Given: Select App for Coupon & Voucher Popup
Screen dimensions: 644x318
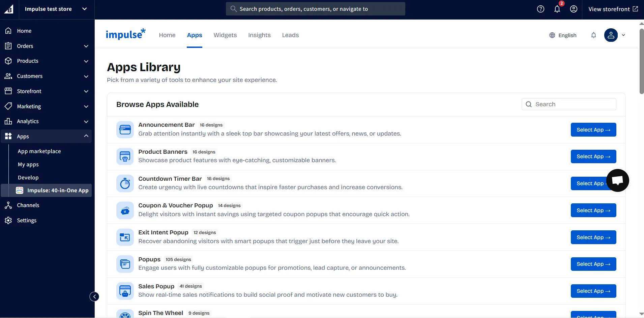Looking at the screenshot, I should click(593, 210).
